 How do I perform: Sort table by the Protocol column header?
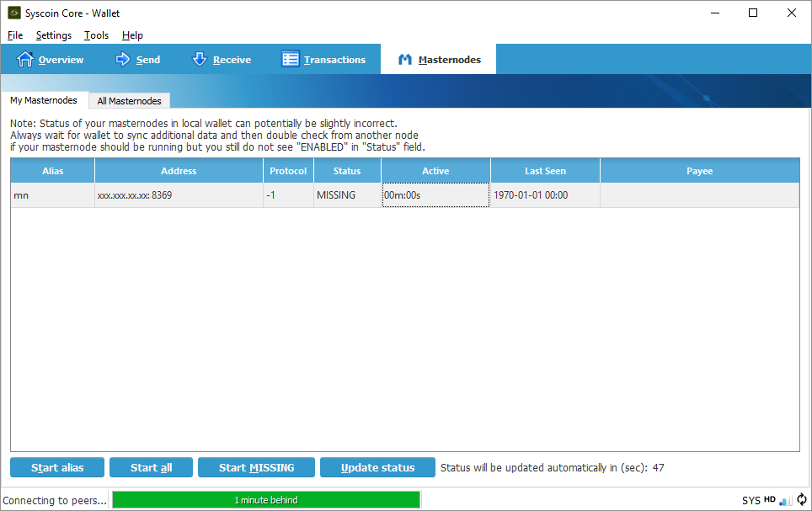coord(288,171)
